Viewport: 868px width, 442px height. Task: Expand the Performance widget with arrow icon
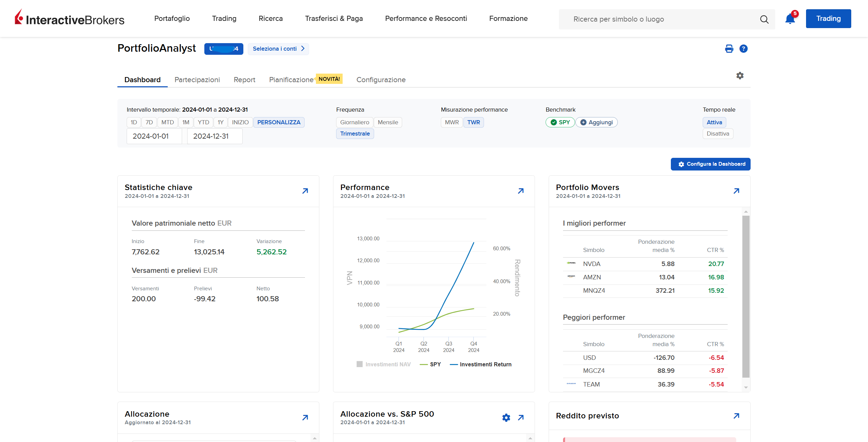point(521,191)
